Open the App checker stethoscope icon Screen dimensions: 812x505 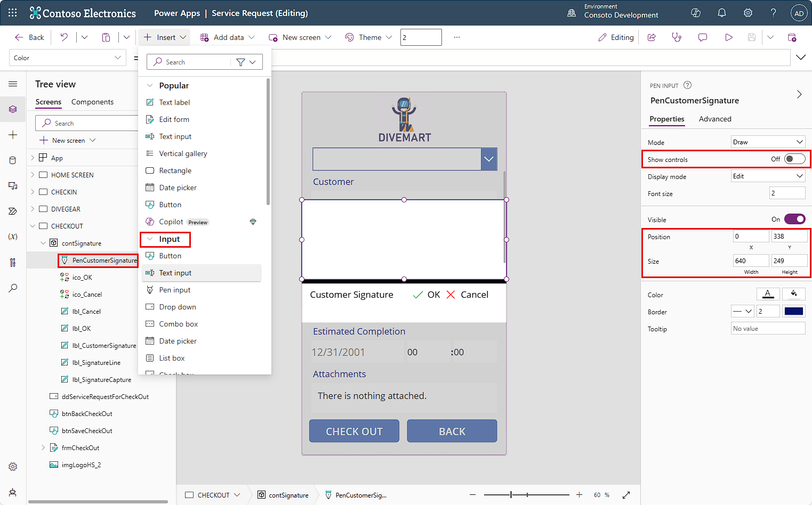[677, 37]
